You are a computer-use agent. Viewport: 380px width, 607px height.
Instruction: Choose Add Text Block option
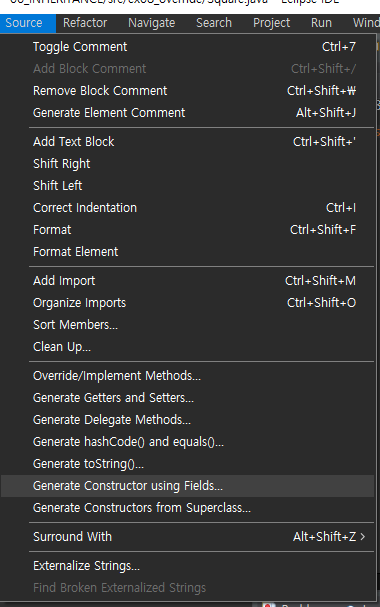point(188,142)
